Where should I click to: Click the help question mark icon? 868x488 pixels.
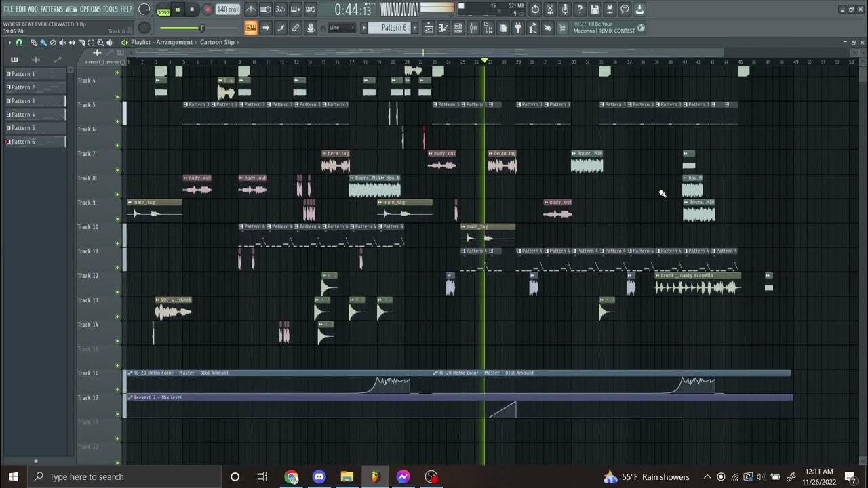[x=580, y=9]
